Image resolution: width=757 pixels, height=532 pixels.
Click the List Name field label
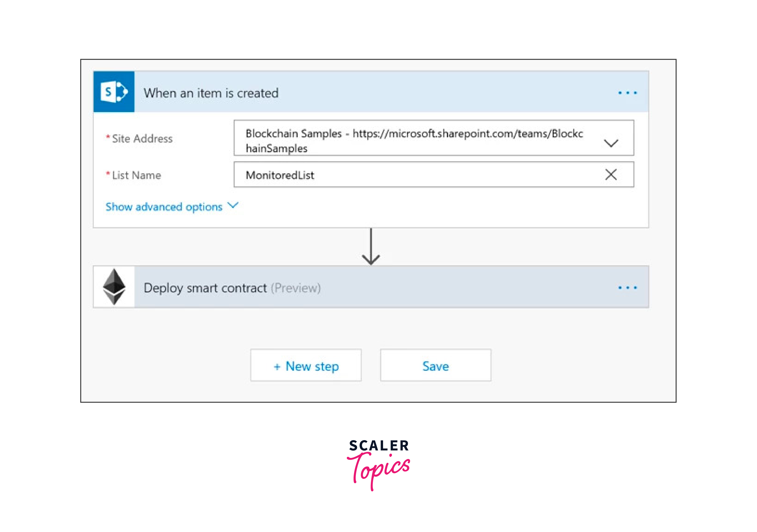click(x=136, y=175)
